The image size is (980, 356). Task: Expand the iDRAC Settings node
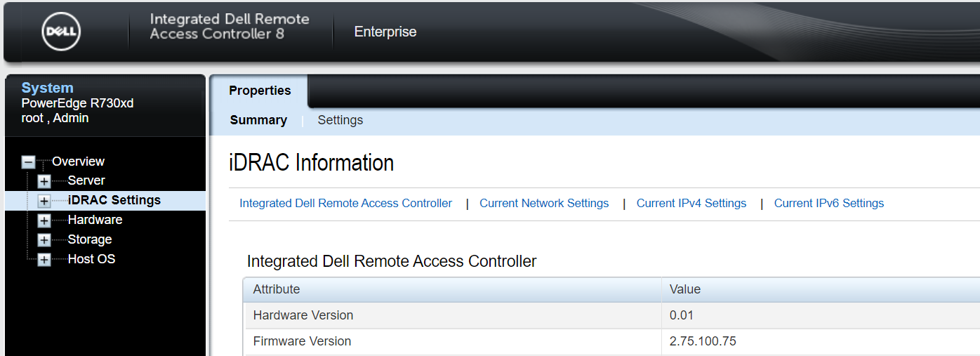pyautogui.click(x=44, y=201)
